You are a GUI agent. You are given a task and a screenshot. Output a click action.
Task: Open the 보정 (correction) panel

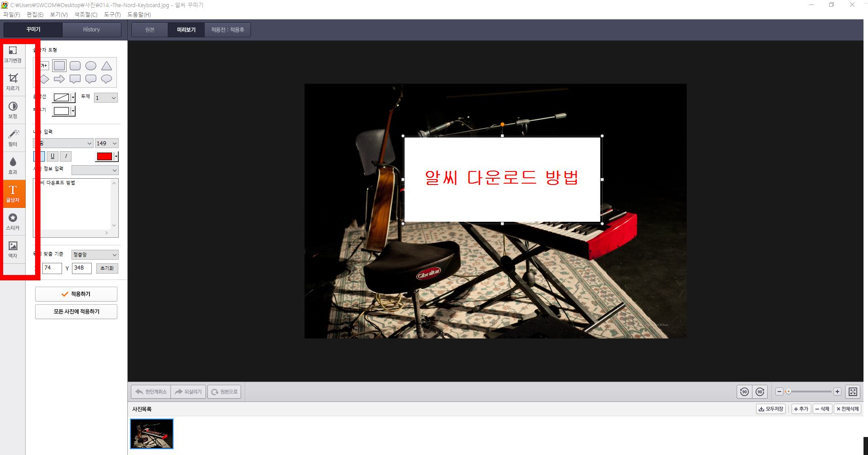13,110
